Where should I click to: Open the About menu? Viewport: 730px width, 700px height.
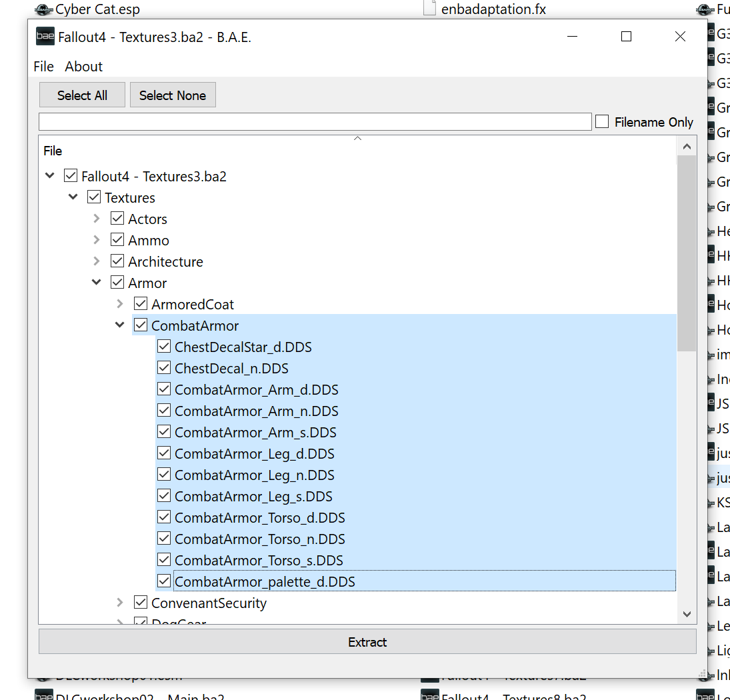pyautogui.click(x=83, y=67)
